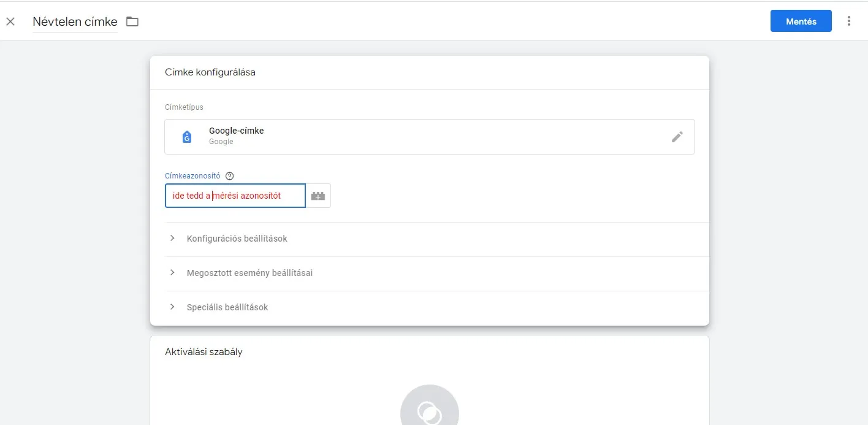Open the three-dot more options menu
This screenshot has height=425, width=868.
click(849, 21)
